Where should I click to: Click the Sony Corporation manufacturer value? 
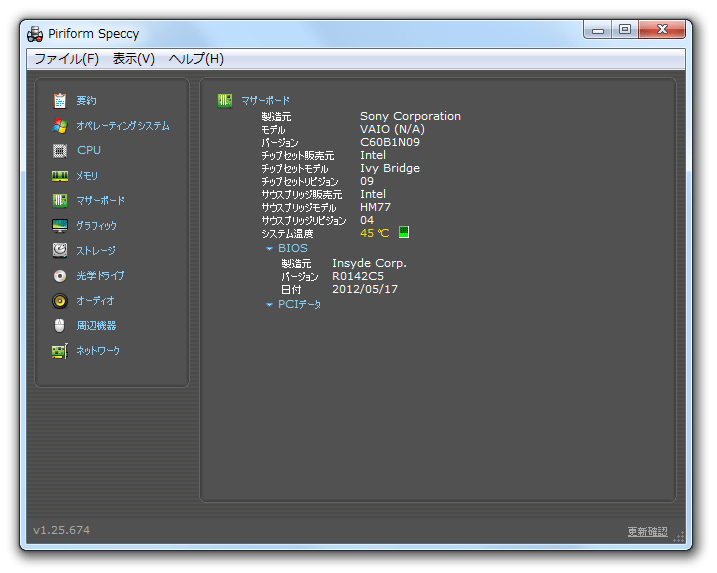pos(410,116)
